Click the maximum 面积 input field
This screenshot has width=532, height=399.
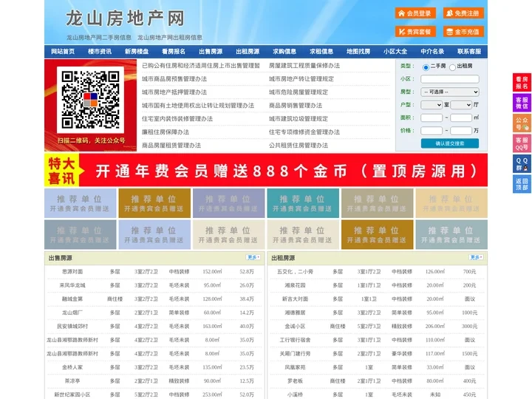[461, 117]
